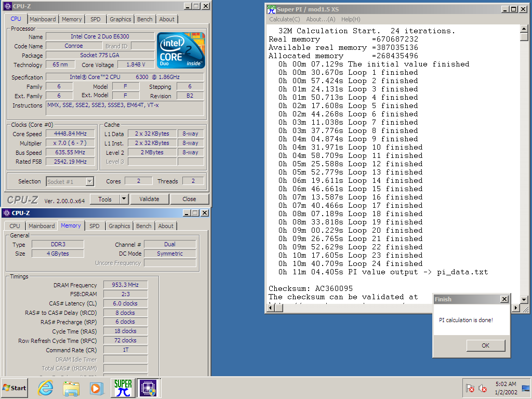Screen dimensions: 532x399
Task: Click Super PI vertical scrollbar thumb
Action: tap(524, 37)
